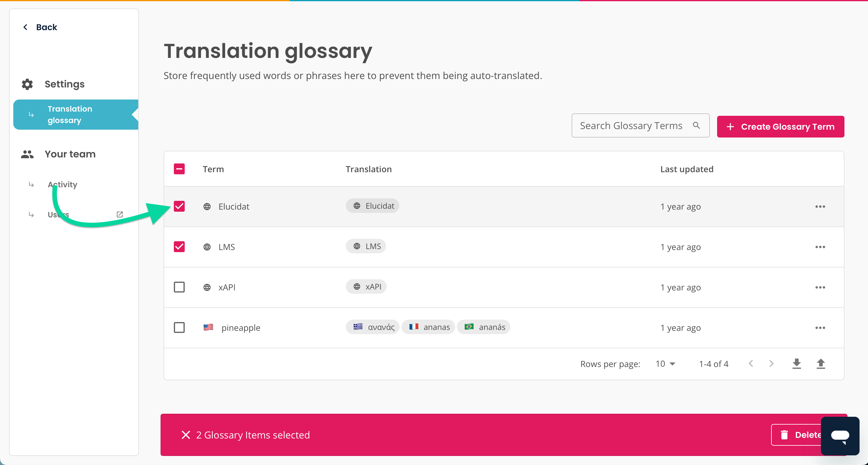The image size is (868, 465).
Task: Uncheck the Elucidat row checkbox
Action: pos(179,206)
